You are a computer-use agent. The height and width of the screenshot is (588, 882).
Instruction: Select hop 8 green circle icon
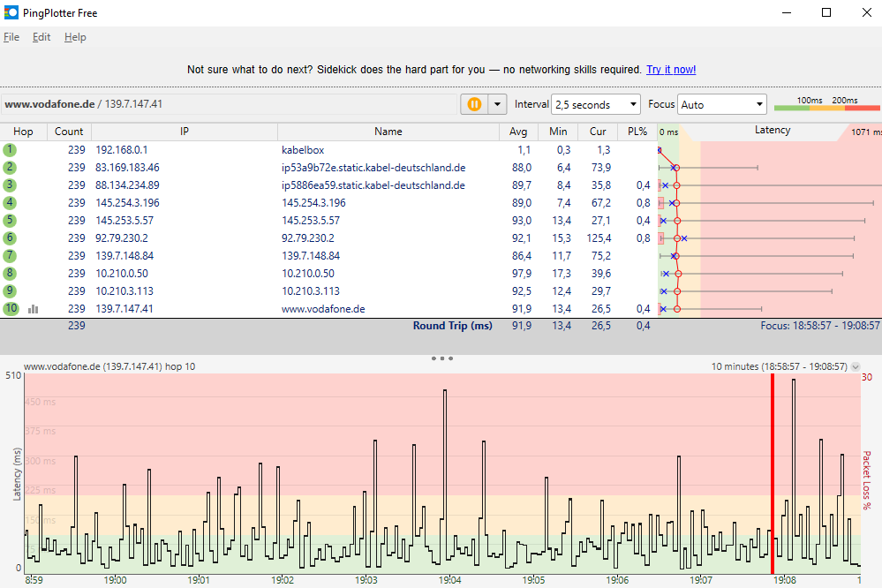(x=10, y=273)
